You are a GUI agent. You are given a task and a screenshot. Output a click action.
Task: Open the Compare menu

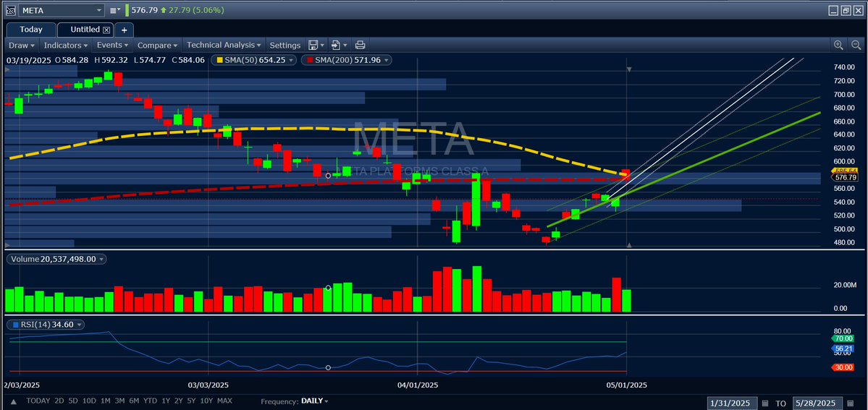pos(157,46)
